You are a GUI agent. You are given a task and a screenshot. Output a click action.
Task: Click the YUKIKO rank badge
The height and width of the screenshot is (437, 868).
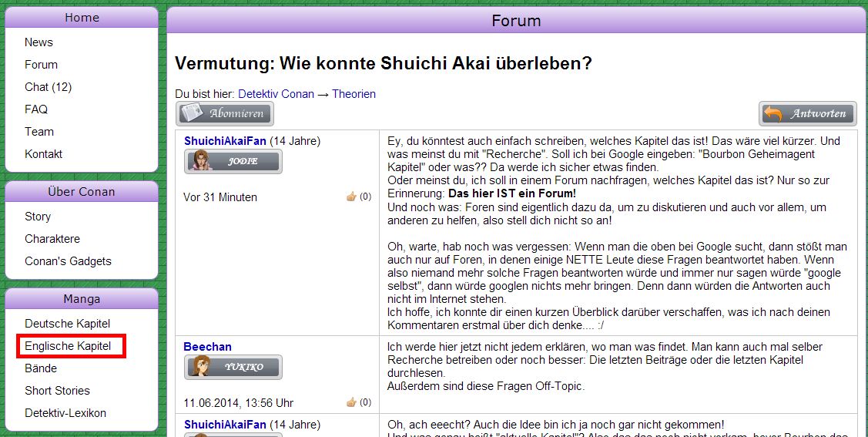[233, 367]
